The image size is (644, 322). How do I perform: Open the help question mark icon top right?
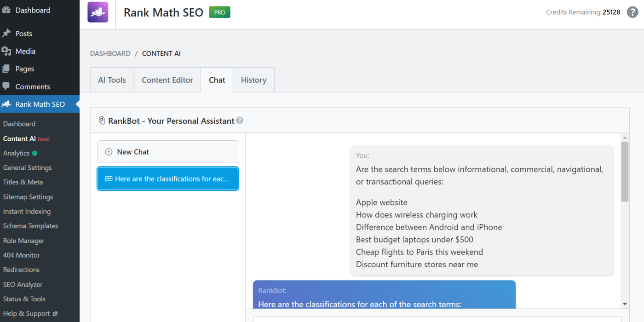pos(632,12)
